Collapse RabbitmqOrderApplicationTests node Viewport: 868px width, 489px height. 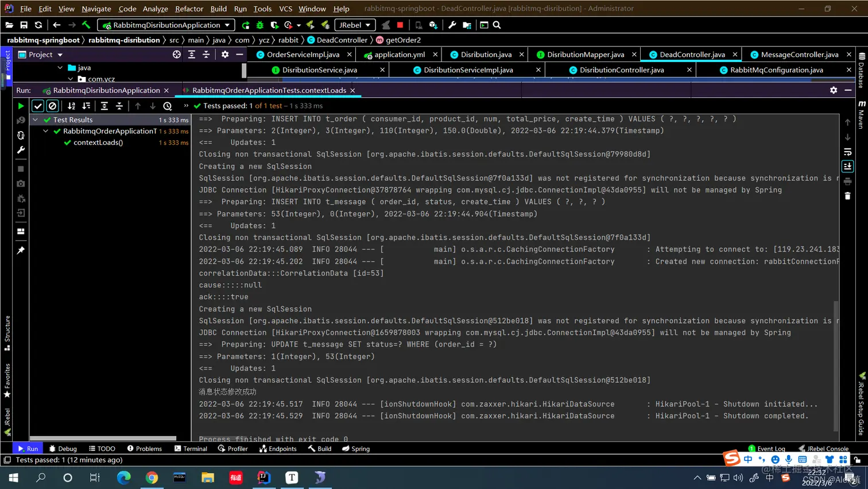click(x=46, y=131)
